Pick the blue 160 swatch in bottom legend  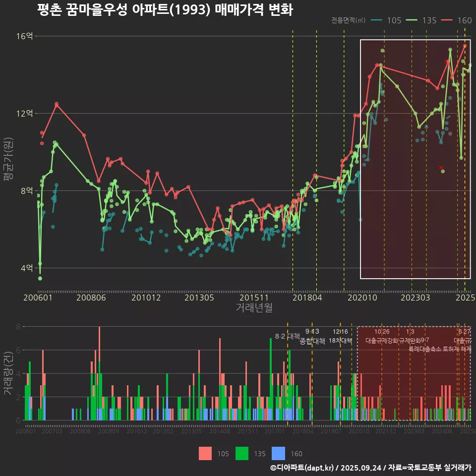click(x=278, y=453)
